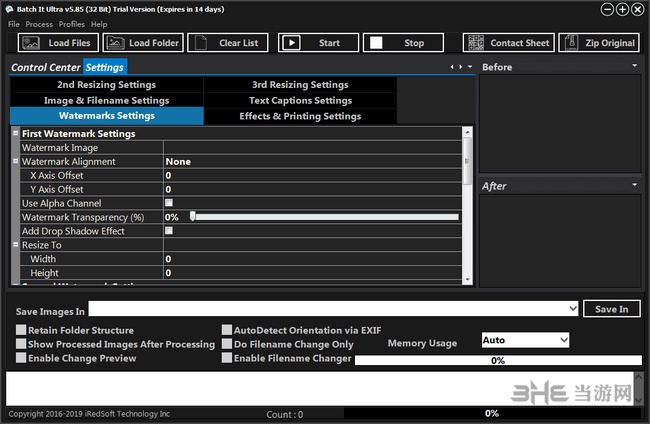Image resolution: width=650 pixels, height=424 pixels.
Task: Maximize the window with the plus button
Action: point(622,9)
